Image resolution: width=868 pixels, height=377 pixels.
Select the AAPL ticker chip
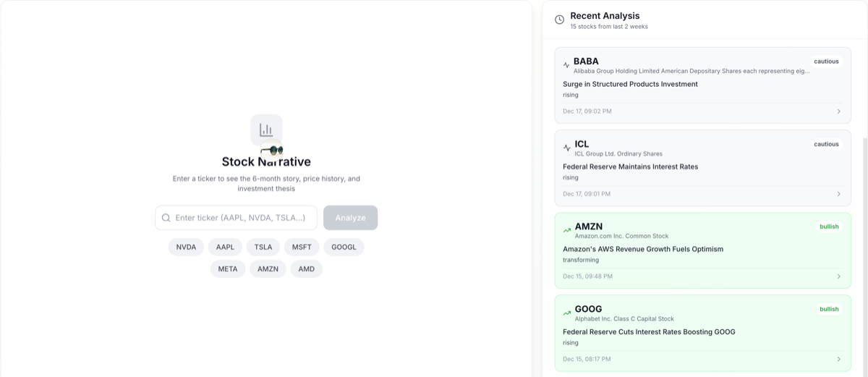(225, 247)
